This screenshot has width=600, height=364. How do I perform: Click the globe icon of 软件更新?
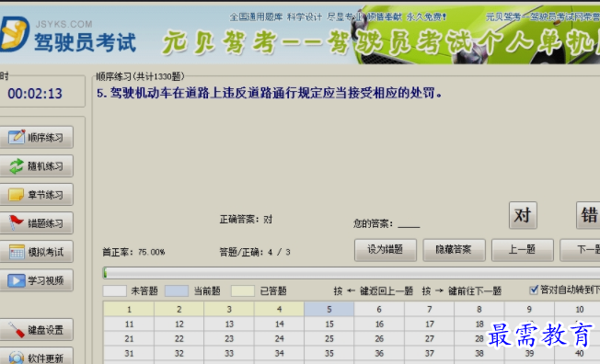pos(17,358)
